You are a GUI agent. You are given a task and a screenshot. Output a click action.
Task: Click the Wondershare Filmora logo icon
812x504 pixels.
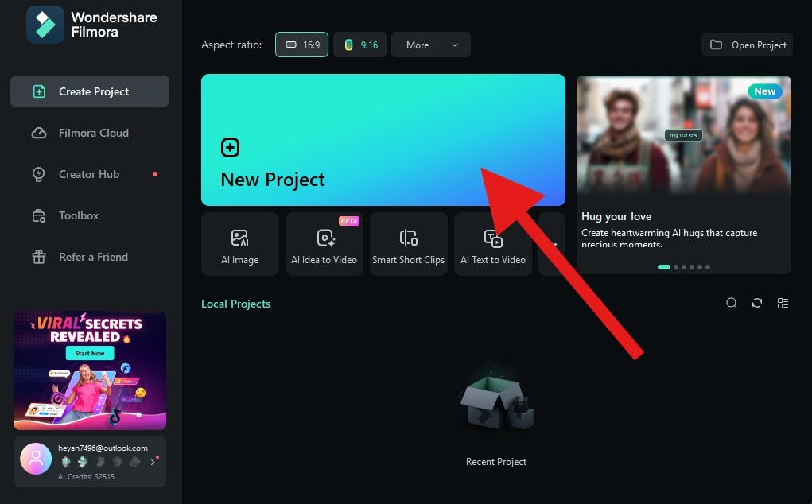pyautogui.click(x=45, y=25)
